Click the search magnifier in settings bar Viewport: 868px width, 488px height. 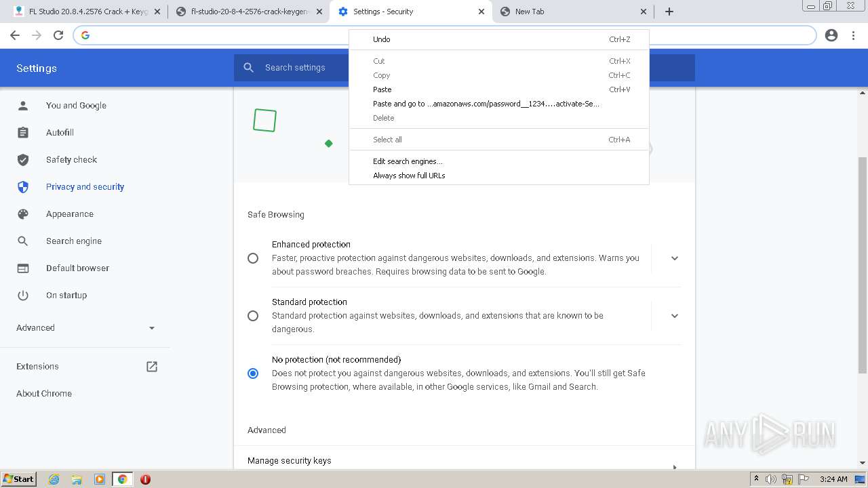point(249,68)
